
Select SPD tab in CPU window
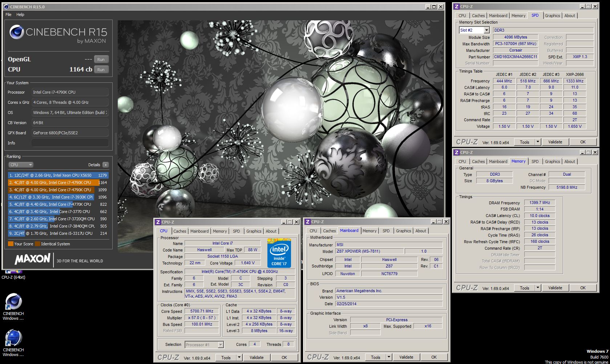[237, 231]
